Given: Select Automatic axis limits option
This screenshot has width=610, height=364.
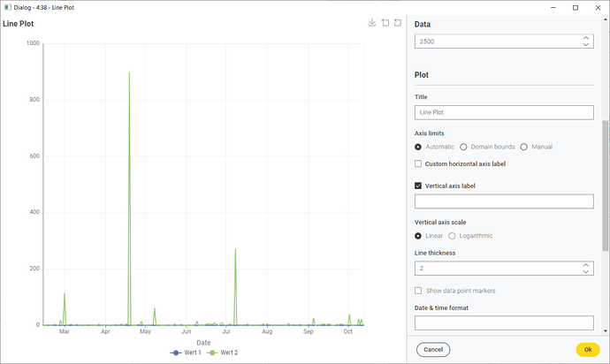Looking at the screenshot, I should pyautogui.click(x=418, y=147).
